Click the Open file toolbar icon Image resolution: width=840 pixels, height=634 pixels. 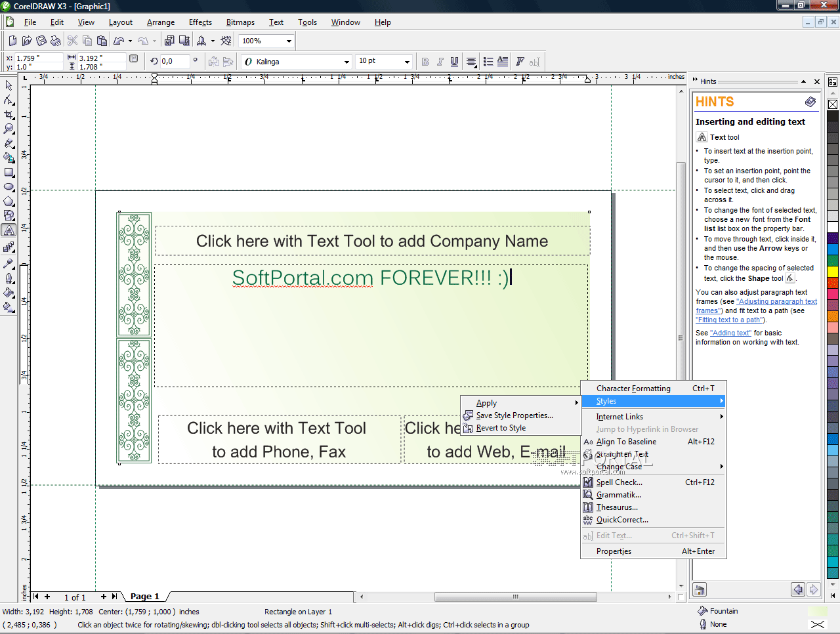pos(27,41)
